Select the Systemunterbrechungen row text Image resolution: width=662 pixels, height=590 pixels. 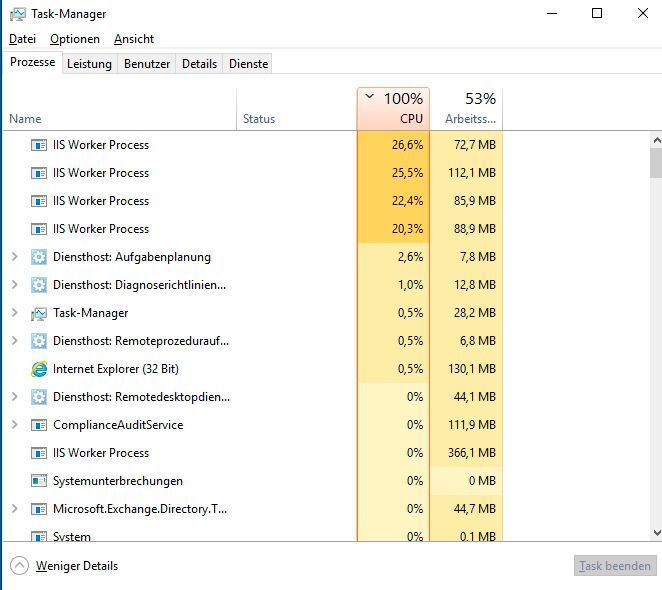(x=118, y=481)
